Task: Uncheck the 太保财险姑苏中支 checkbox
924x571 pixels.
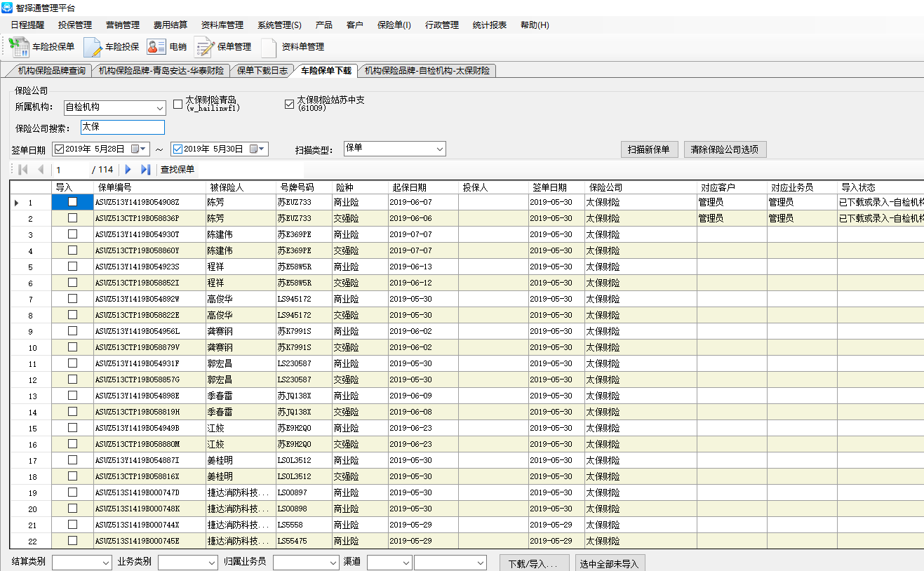Action: [289, 105]
